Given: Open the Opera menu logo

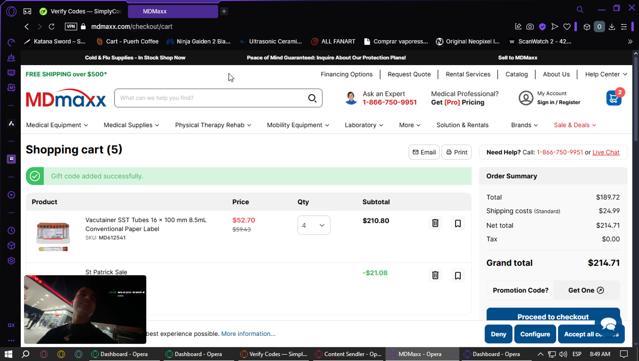Looking at the screenshot, I should pyautogui.click(x=11, y=11).
